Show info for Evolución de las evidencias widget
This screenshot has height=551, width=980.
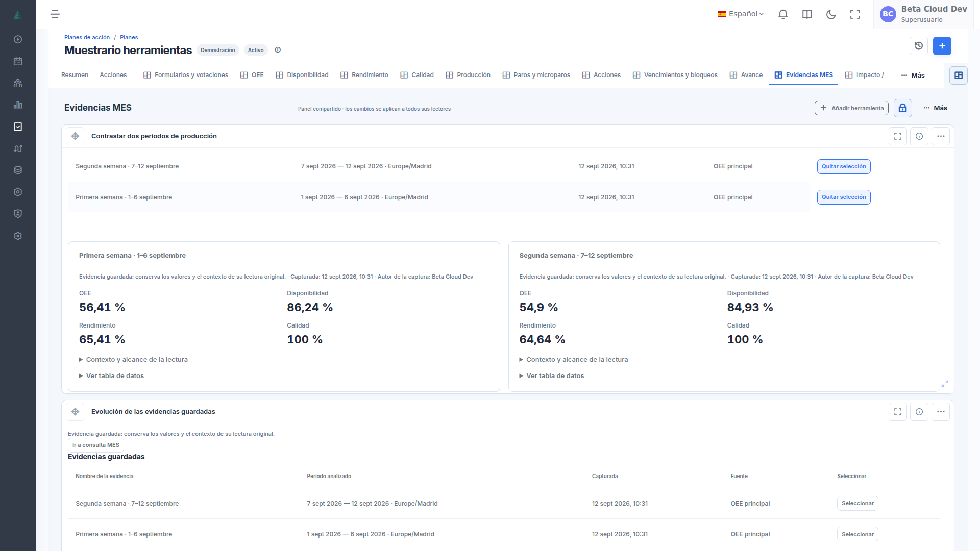[x=919, y=412]
